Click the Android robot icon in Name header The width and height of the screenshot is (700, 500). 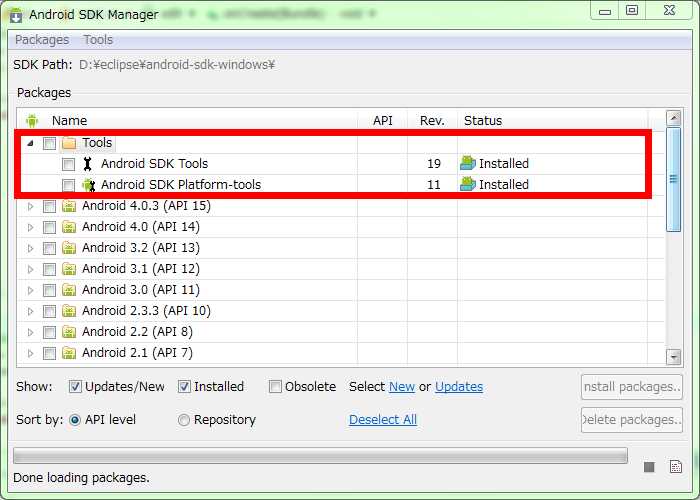pos(32,121)
